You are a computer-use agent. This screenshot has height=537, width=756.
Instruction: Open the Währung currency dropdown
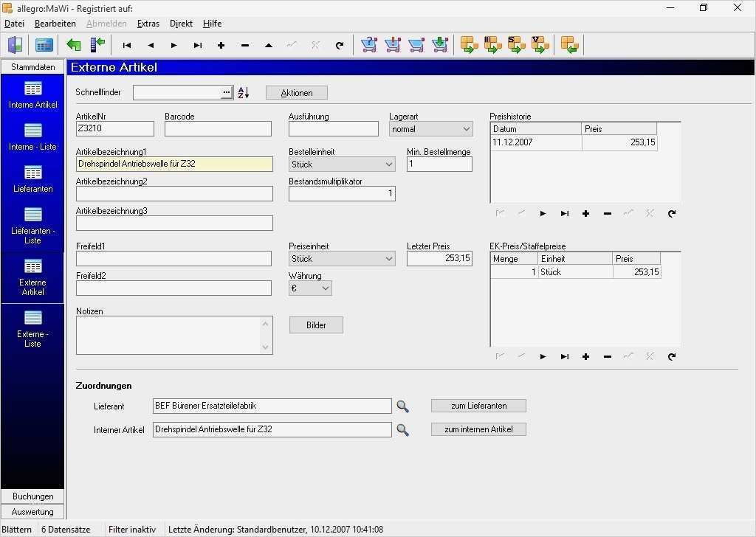(325, 288)
